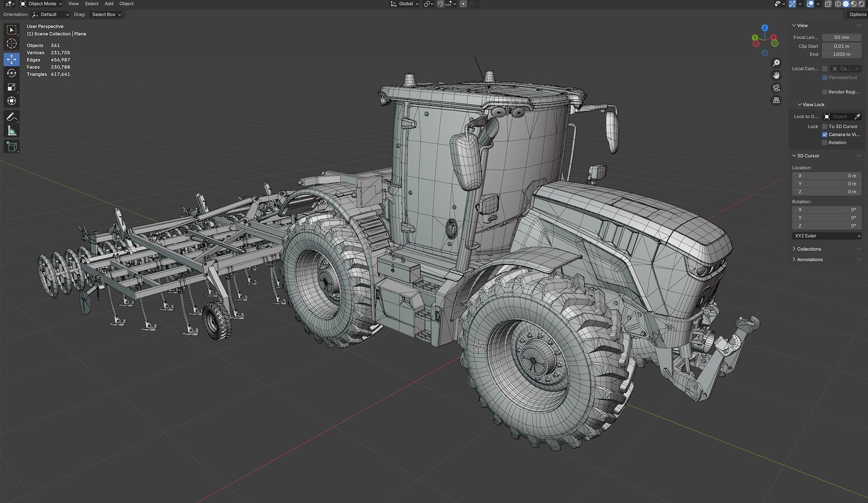Viewport: 868px width, 503px height.
Task: Collapse the View panel
Action: (800, 25)
